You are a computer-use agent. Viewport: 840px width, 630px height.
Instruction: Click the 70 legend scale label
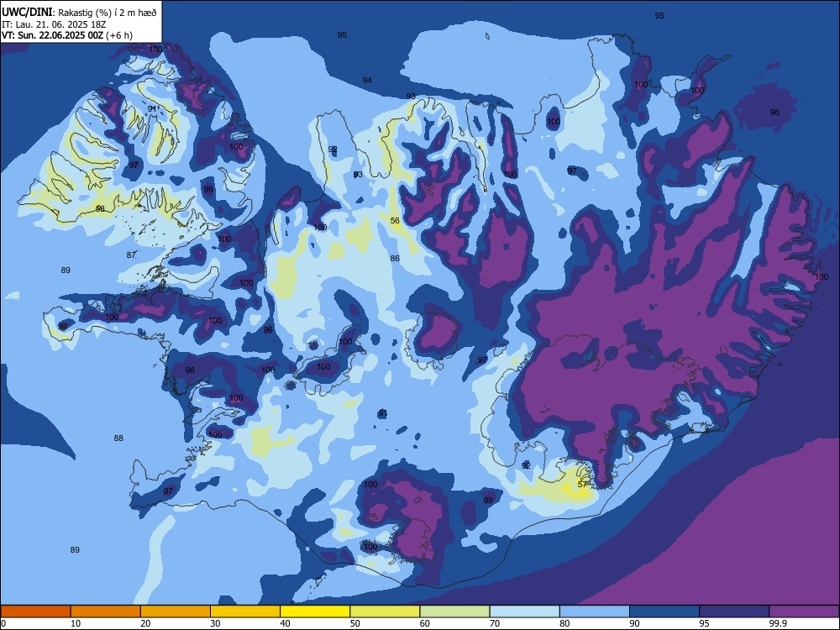[x=495, y=623]
